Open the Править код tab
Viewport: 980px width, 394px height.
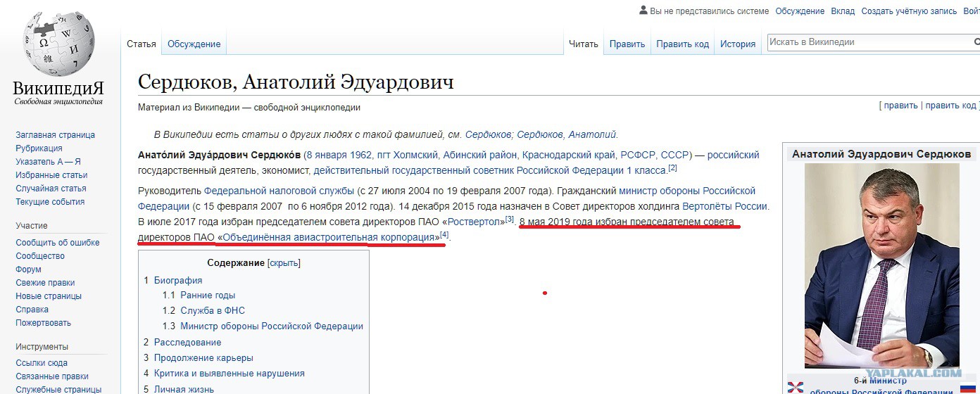(683, 44)
